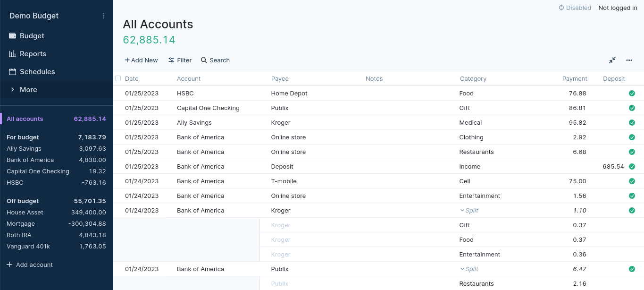The width and height of the screenshot is (644, 290).
Task: Click the collapse split transactions arrows icon
Action: (612, 60)
